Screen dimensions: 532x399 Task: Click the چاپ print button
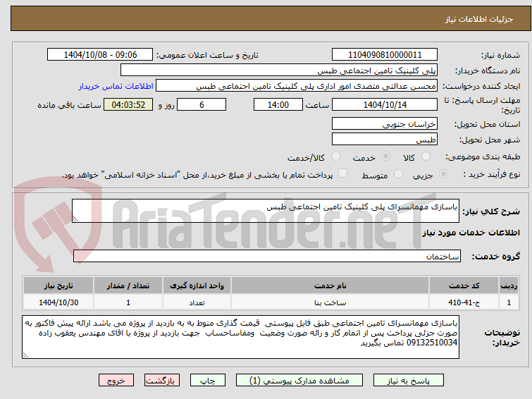click(x=208, y=381)
